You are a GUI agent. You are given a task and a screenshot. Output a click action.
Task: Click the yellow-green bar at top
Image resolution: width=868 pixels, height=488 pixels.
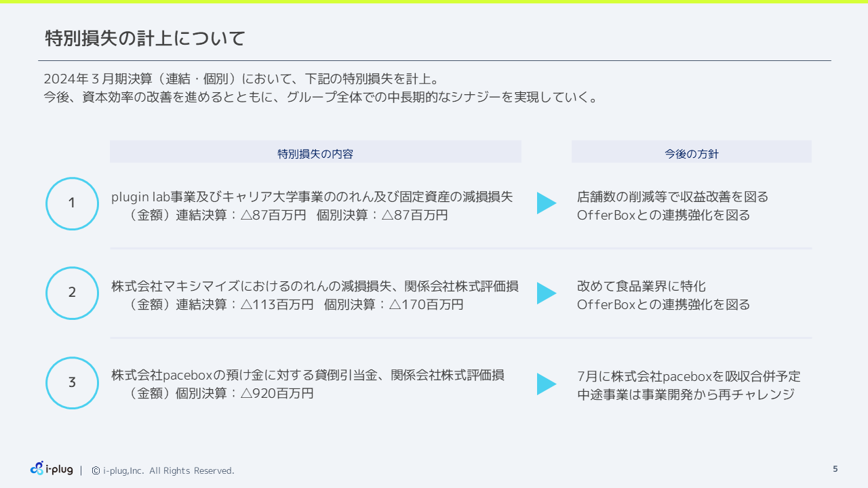[434, 2]
